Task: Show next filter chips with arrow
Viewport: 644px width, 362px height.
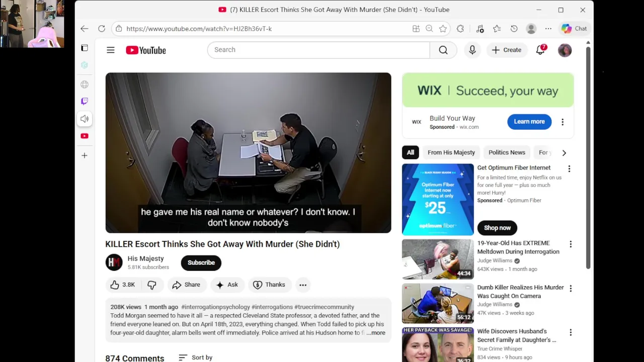Action: pos(564,153)
